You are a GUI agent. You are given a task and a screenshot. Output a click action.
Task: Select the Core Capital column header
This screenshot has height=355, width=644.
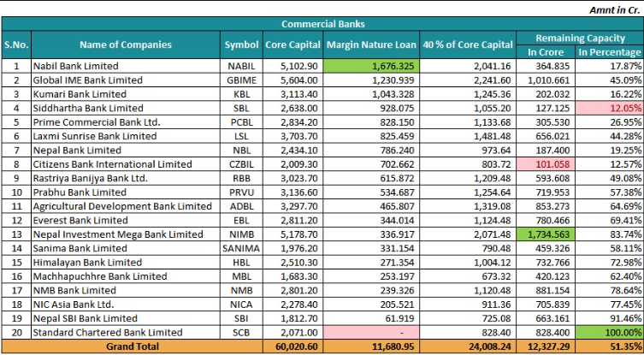tap(292, 44)
